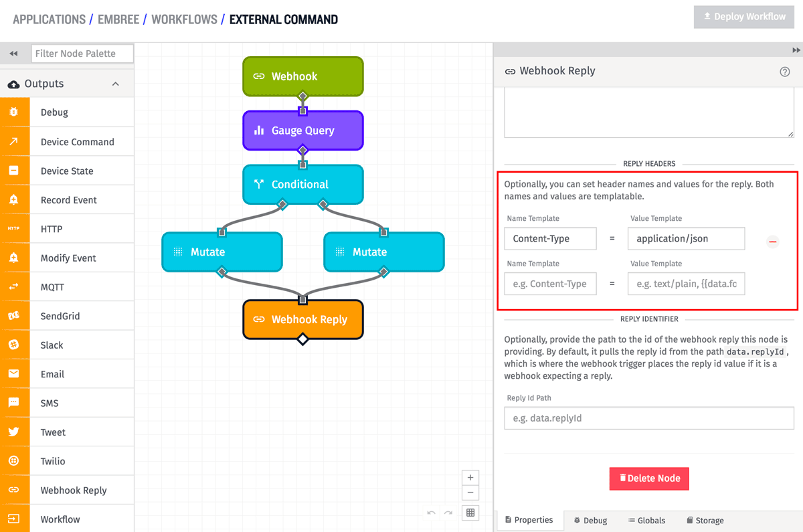Collapse the Outputs palette section
This screenshot has width=803, height=532.
[x=115, y=84]
